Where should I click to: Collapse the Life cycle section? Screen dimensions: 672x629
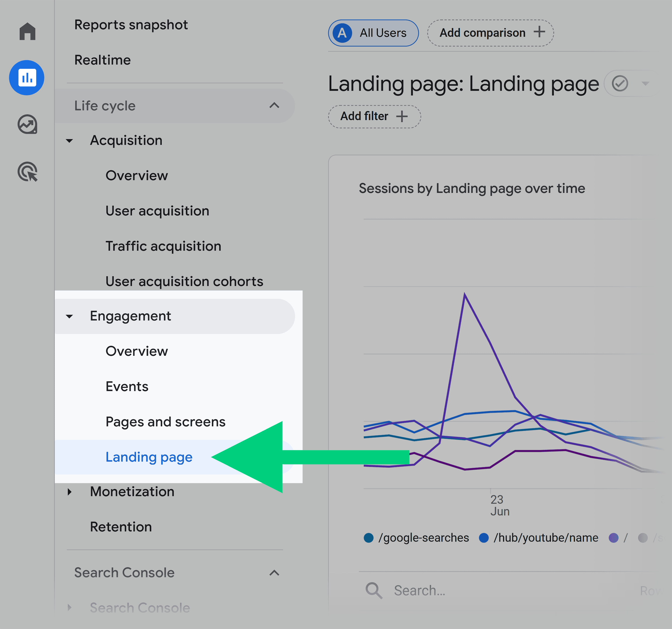[274, 105]
